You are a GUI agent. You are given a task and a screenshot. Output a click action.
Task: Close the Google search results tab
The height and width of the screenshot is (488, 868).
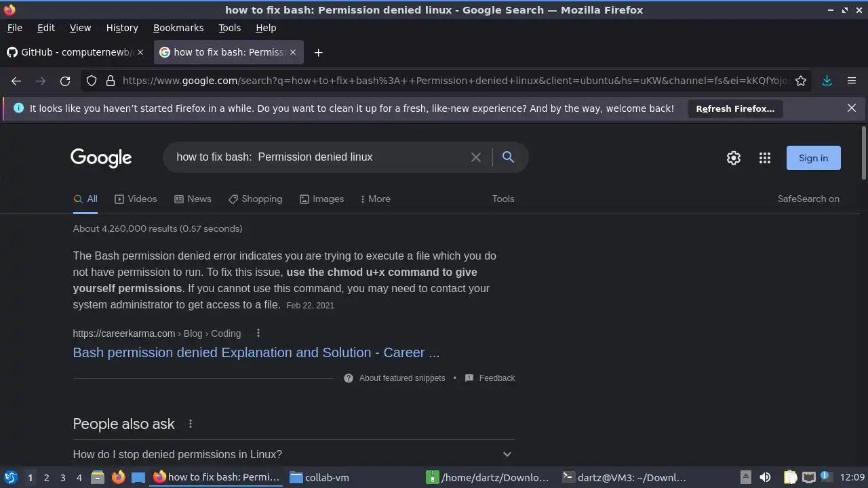293,52
